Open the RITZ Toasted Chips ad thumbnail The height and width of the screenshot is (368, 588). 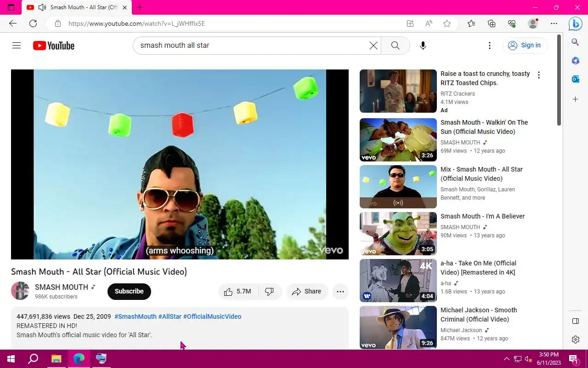tap(398, 91)
